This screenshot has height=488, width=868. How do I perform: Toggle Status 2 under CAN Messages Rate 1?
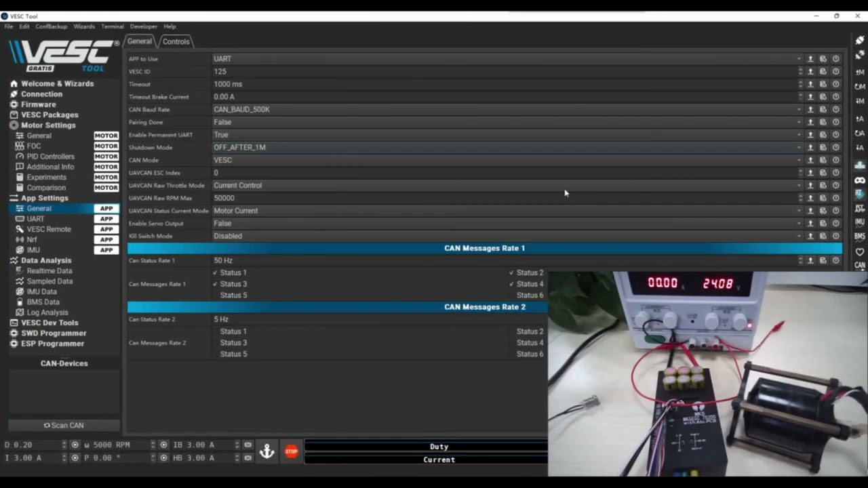[x=527, y=272]
